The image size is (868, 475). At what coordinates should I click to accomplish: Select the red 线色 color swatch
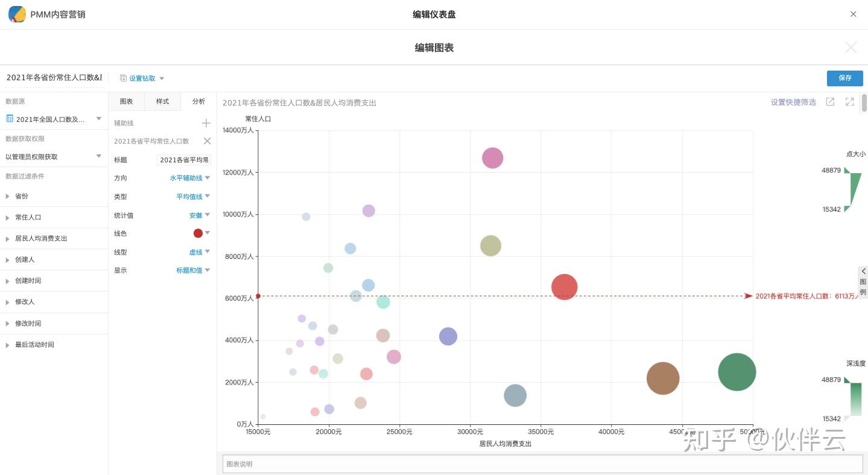click(199, 234)
